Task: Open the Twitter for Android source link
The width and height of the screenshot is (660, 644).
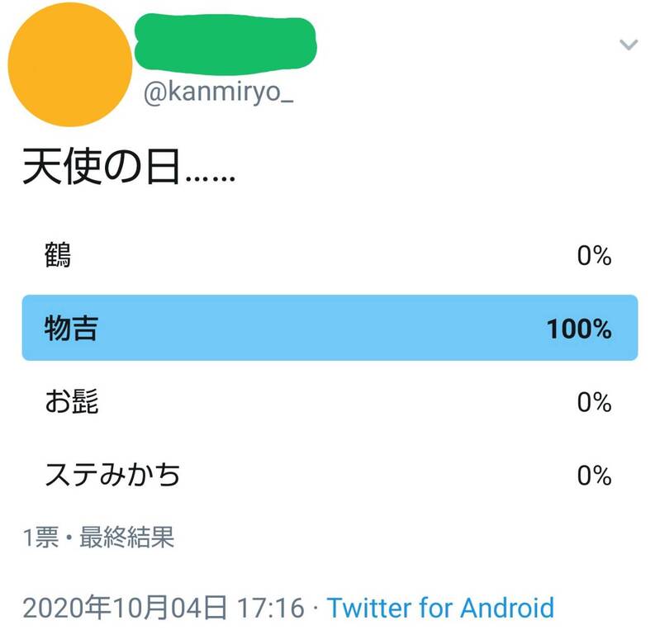Action: coord(441,608)
